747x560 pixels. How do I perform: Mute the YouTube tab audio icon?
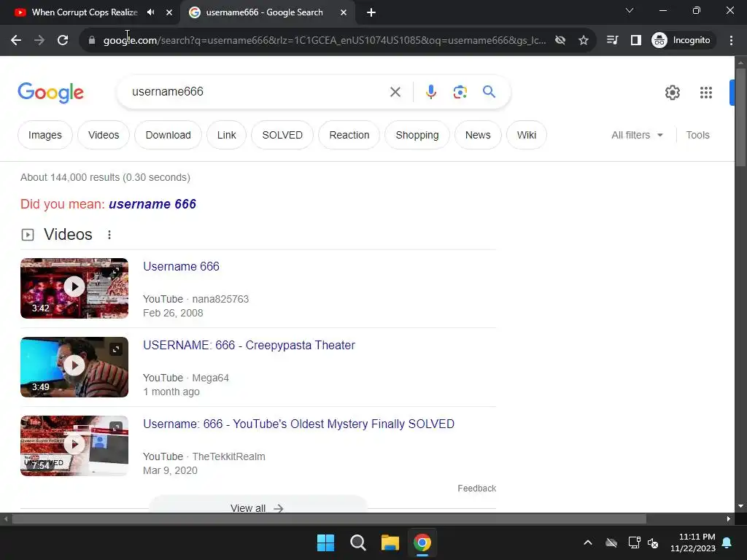[150, 12]
